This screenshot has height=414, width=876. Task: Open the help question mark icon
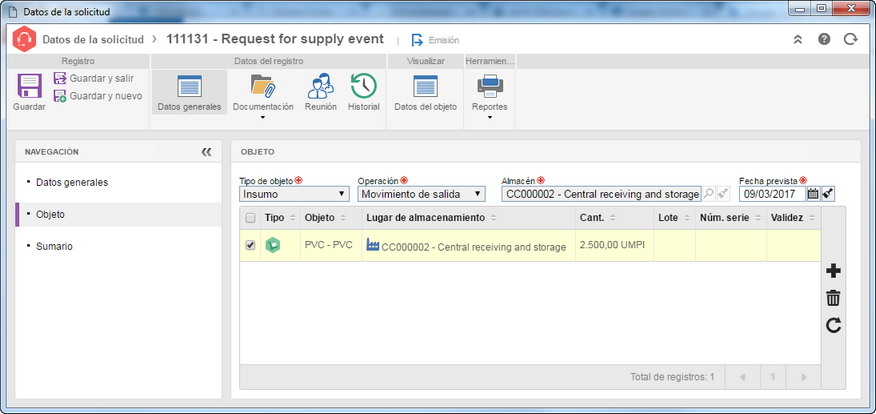pos(824,40)
